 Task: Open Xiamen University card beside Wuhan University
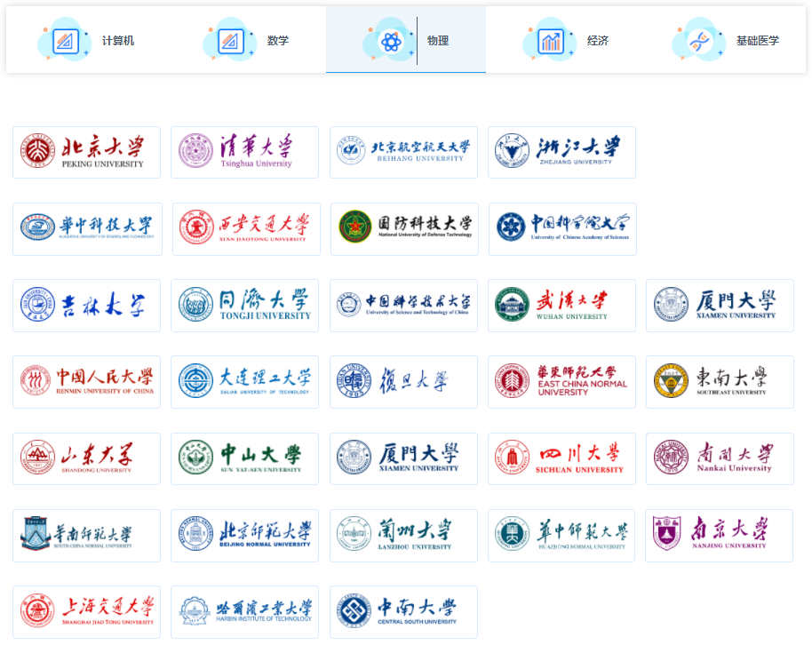coord(720,306)
